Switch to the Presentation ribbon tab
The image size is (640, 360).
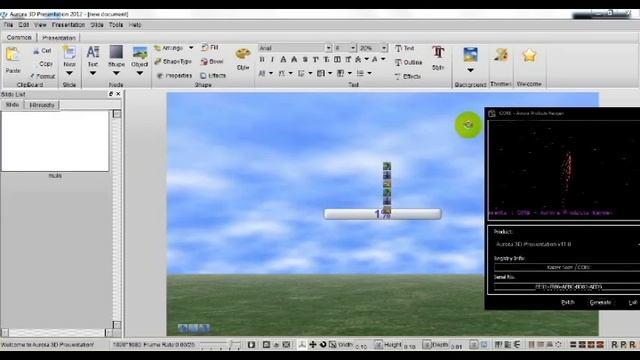[x=59, y=38]
